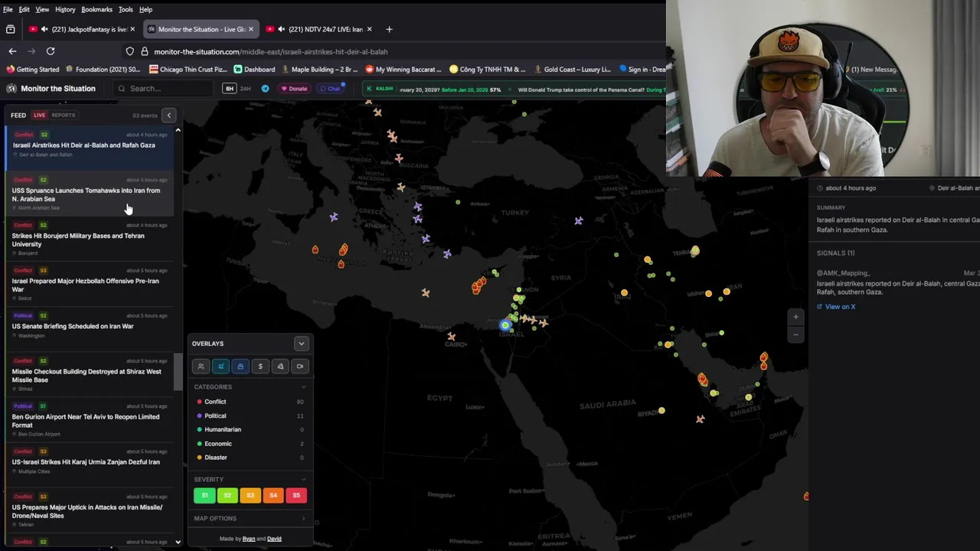The width and height of the screenshot is (980, 551).
Task: Open the Chat button
Action: (x=331, y=89)
